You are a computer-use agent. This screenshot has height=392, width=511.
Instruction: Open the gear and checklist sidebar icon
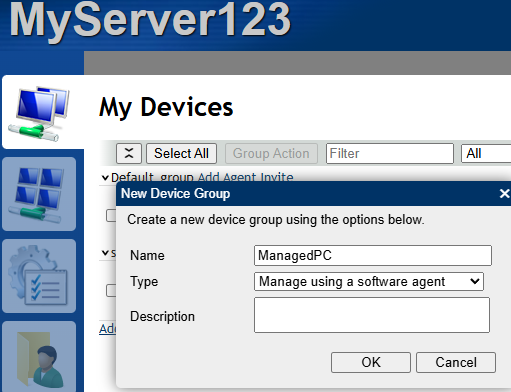[39, 276]
